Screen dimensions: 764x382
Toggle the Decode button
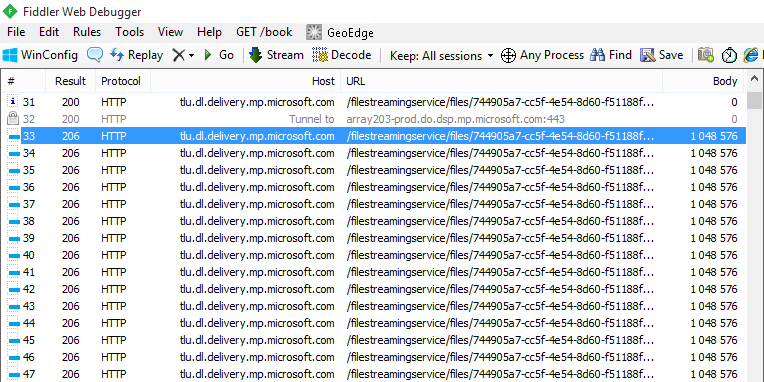click(342, 55)
